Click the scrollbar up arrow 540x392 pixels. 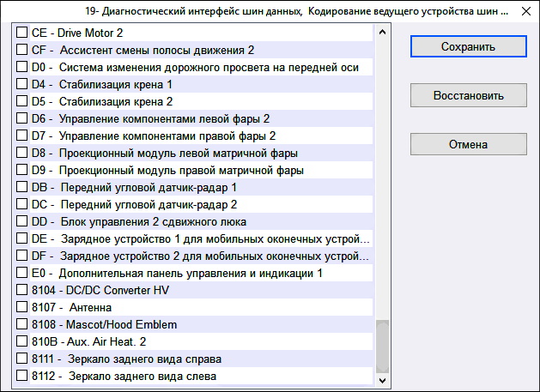[x=382, y=33]
